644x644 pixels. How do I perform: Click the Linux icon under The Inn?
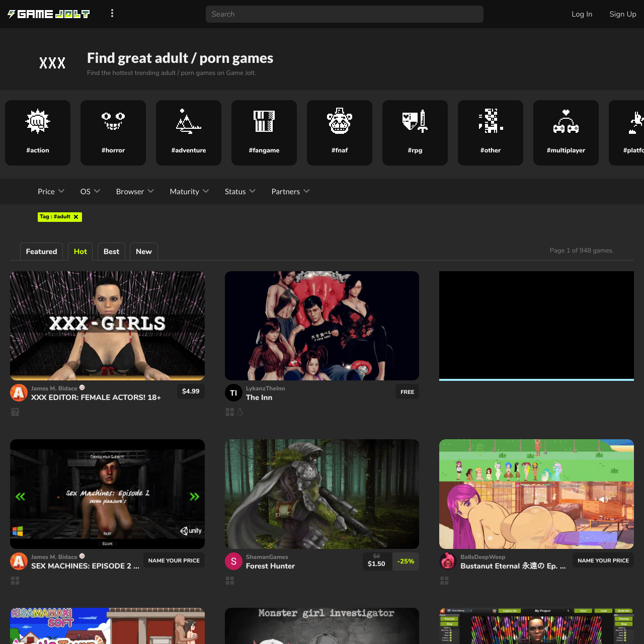[240, 412]
